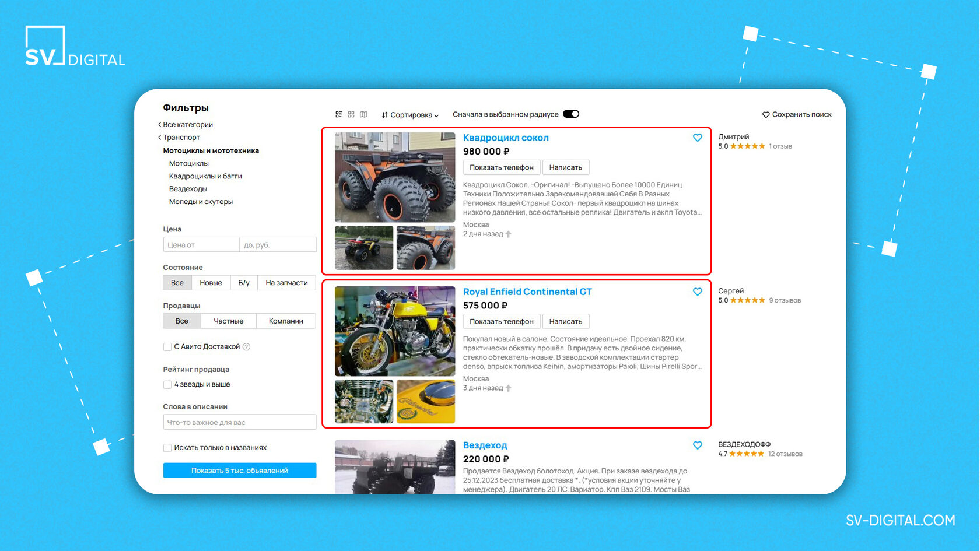Open yellow tank thumbnail of Royal Enfield

pos(426,402)
